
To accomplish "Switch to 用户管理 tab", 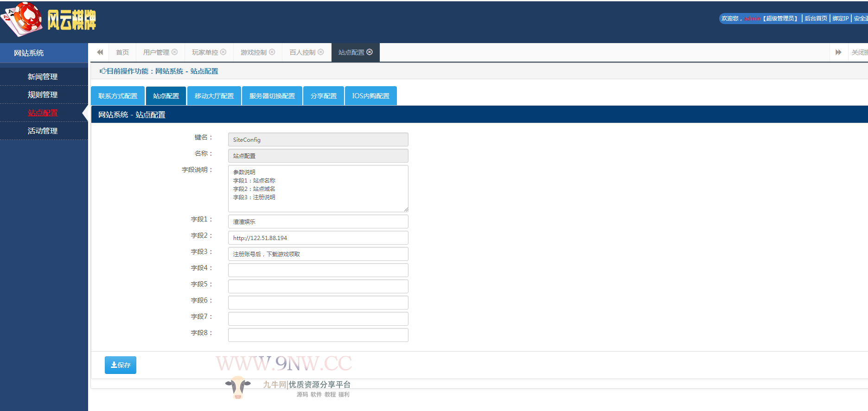I will tap(156, 52).
